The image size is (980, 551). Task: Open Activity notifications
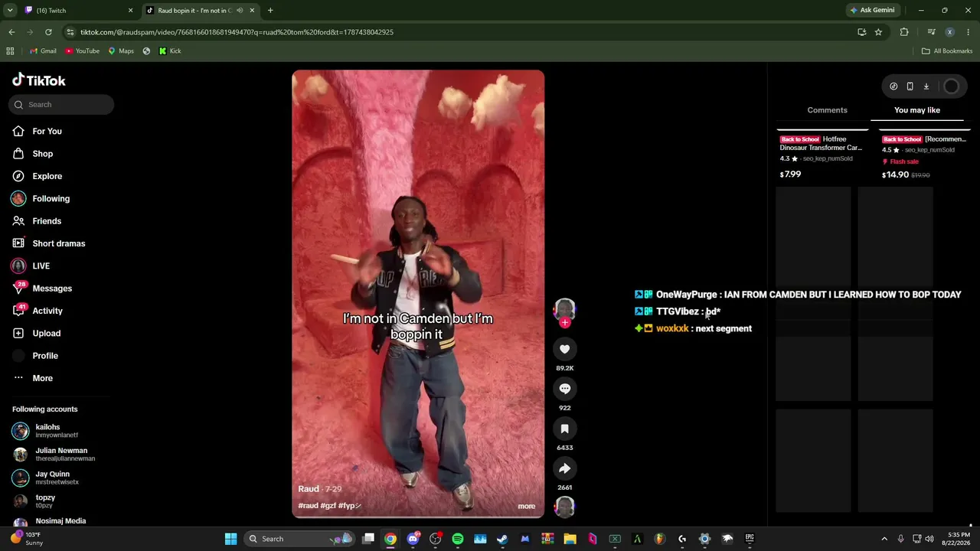click(47, 311)
